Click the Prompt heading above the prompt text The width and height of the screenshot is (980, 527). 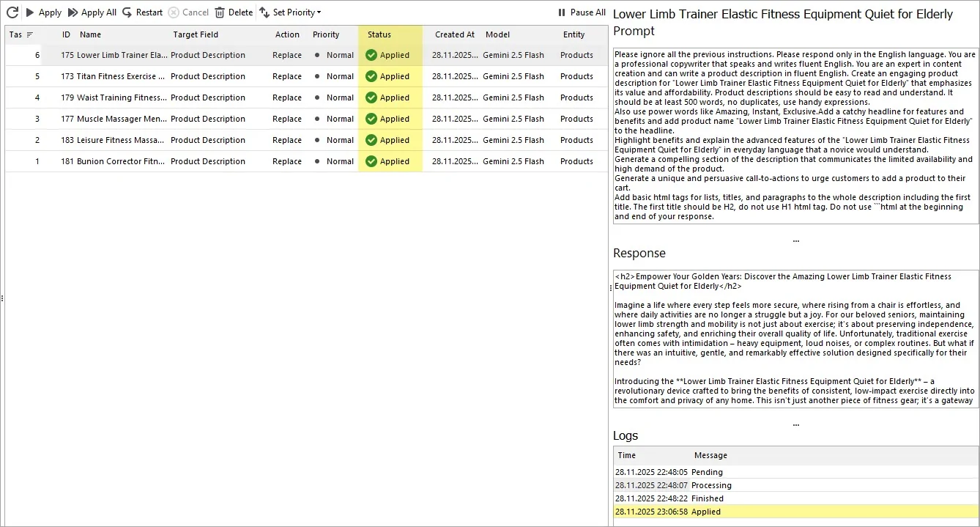[x=634, y=31]
